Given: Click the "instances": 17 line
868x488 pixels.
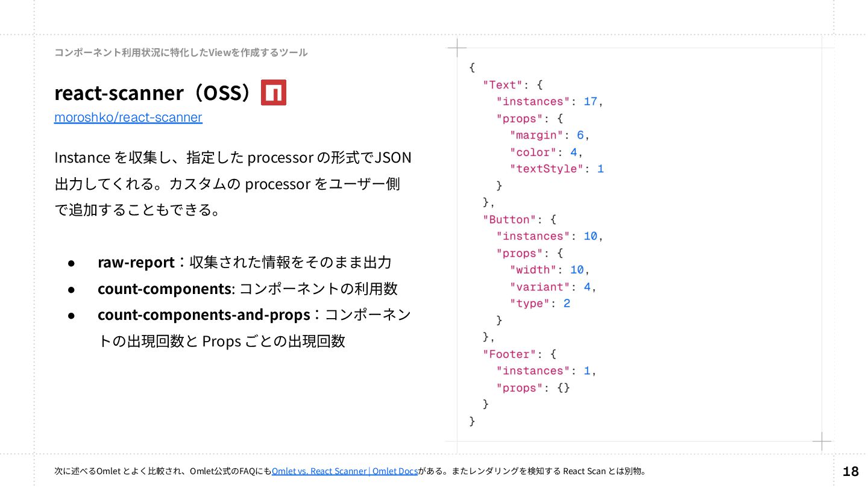Looking at the screenshot, I should click(550, 102).
